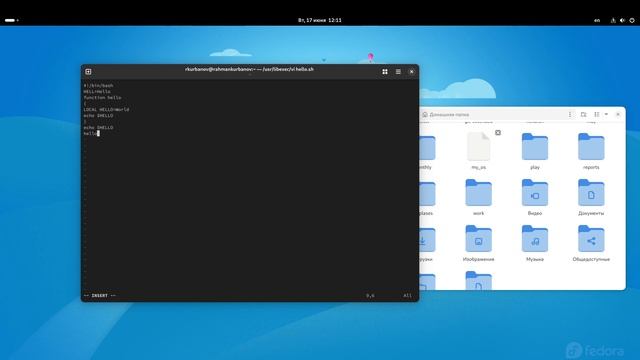Click the last 'hello' line in vi
640x360 pixels.
91,133
